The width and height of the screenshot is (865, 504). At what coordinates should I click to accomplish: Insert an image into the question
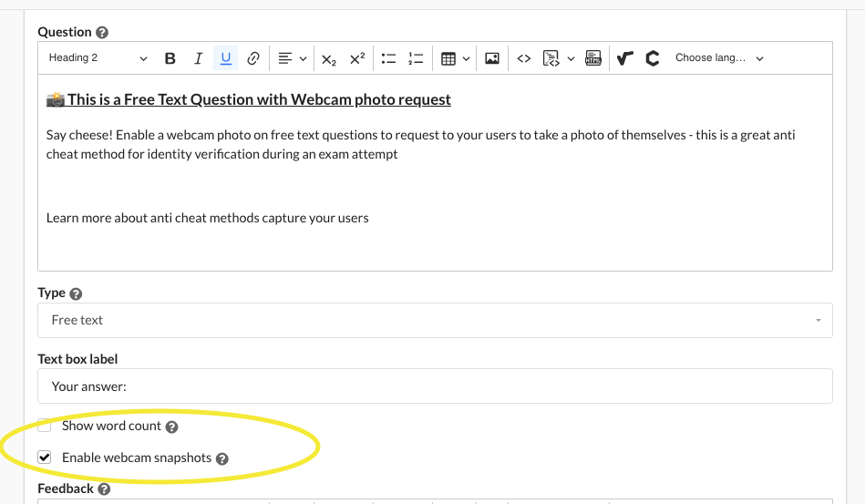pyautogui.click(x=491, y=58)
